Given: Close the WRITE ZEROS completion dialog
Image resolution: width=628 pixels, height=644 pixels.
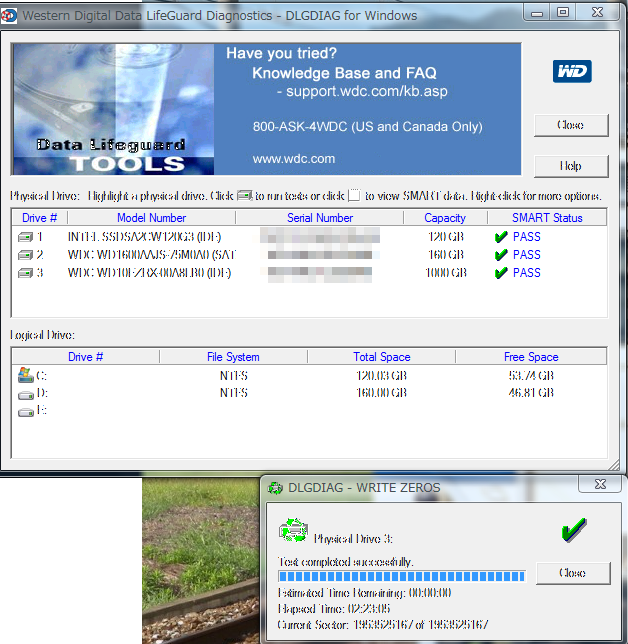Looking at the screenshot, I should coord(573,573).
